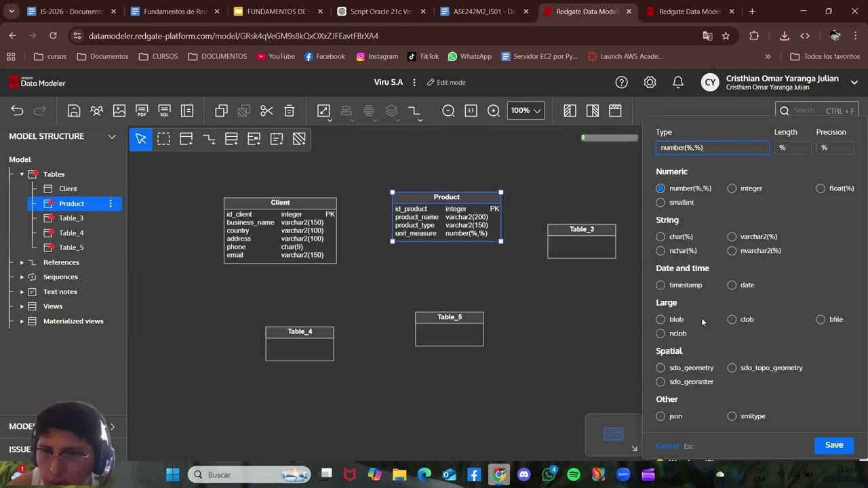868x488 pixels.
Task: Select the integer radio option
Action: 732,188
